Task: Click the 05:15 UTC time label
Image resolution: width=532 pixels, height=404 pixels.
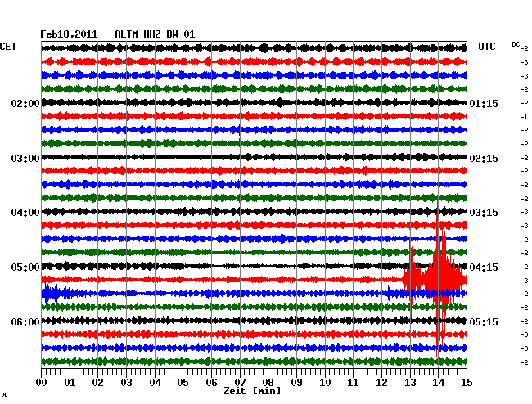Action: coord(484,321)
